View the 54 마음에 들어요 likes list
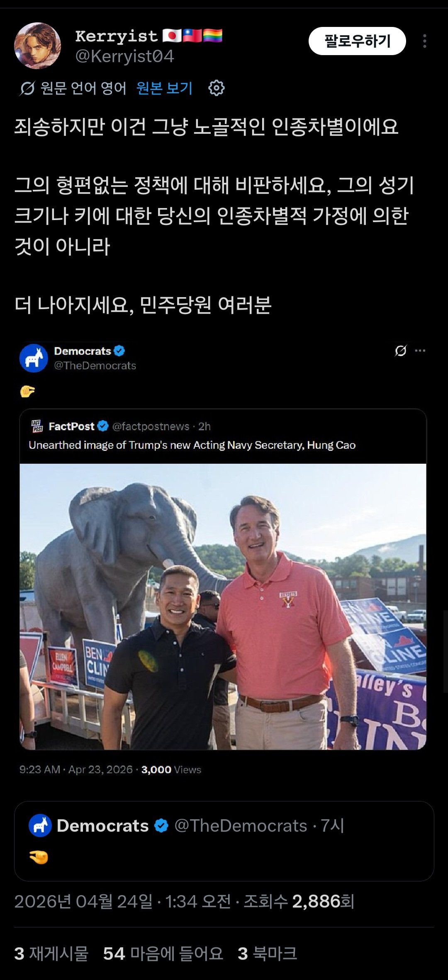The image size is (448, 980). [x=163, y=953]
